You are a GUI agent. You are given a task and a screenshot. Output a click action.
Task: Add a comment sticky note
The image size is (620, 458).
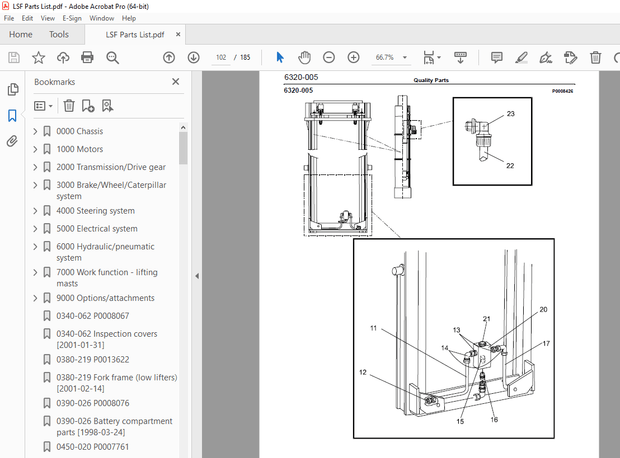[497, 58]
